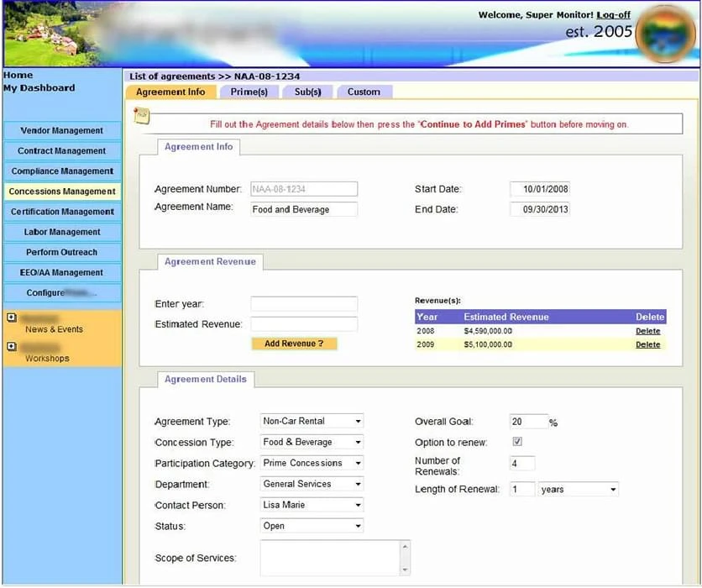The image size is (702, 588).
Task: Open the Length of Renewal years dropdown
Action: point(579,489)
